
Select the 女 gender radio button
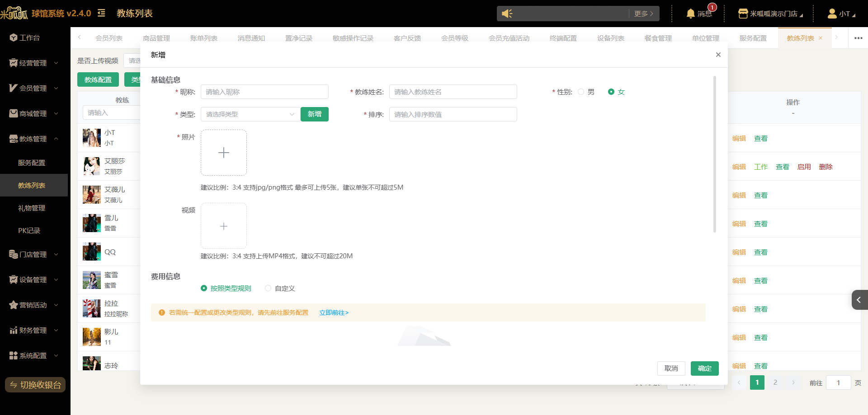coord(611,92)
